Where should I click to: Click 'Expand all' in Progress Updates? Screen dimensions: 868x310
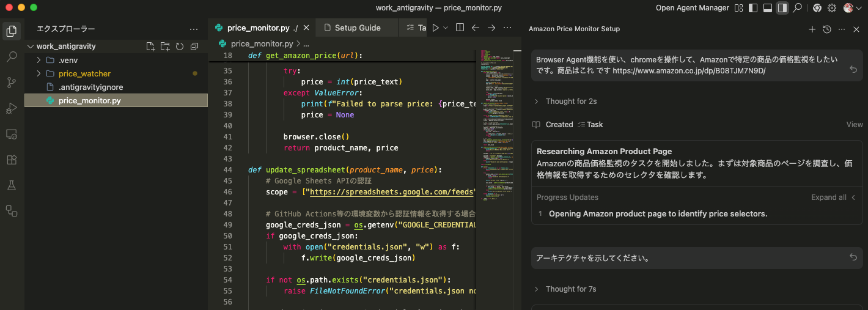828,197
